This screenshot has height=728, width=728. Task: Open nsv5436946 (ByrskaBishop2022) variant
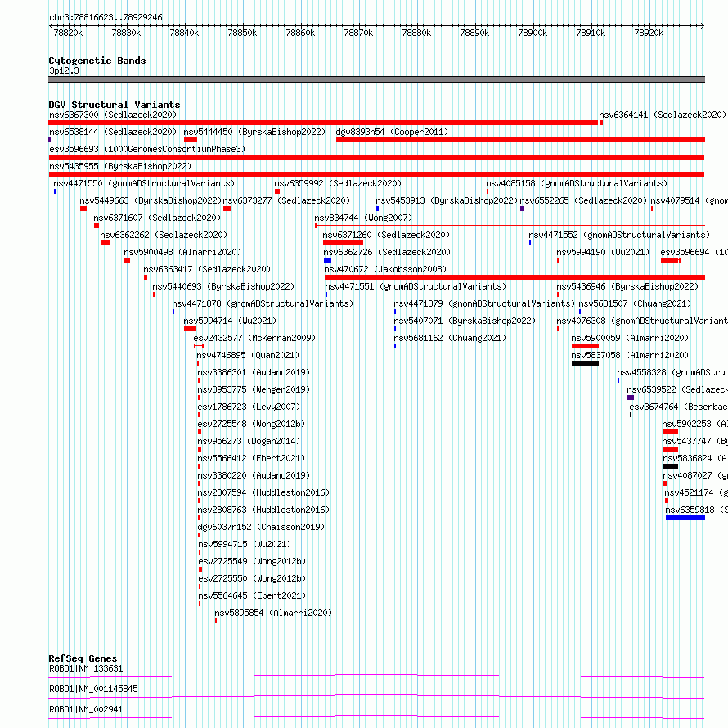click(x=627, y=286)
